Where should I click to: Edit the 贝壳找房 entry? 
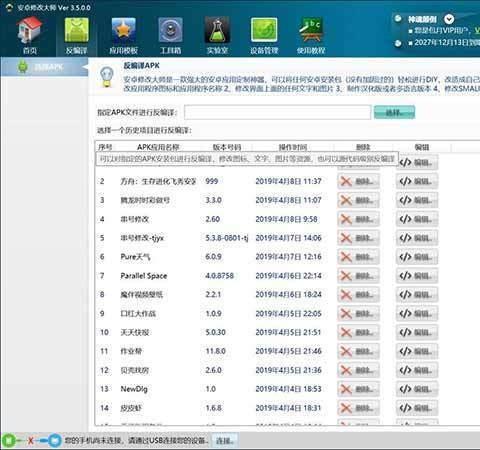click(x=417, y=370)
